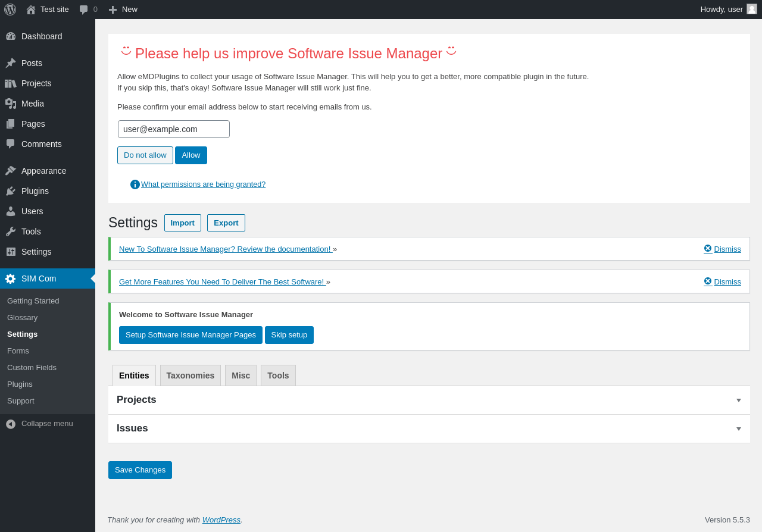Click the Export button

pyautogui.click(x=226, y=223)
